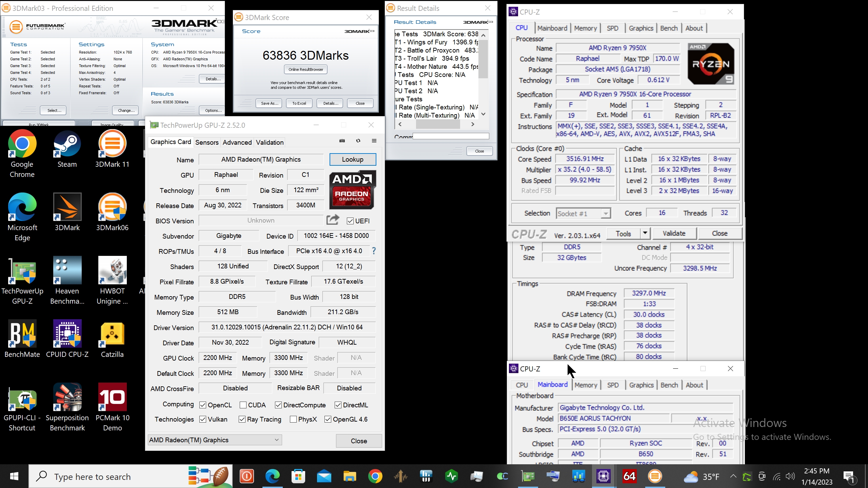Open 3DMark 11 desktop icon
Viewport: 868px width, 488px height.
112,149
